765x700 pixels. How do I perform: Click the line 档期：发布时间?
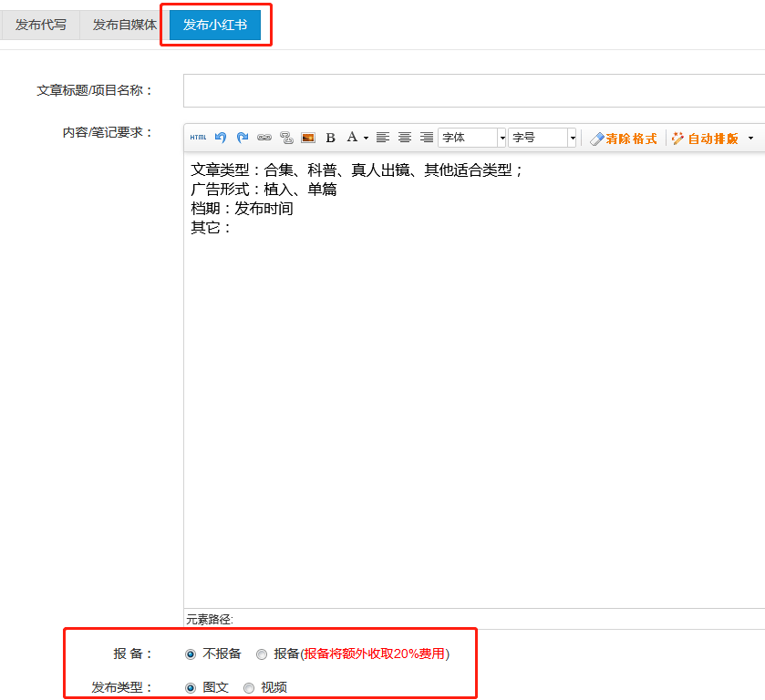pyautogui.click(x=242, y=209)
